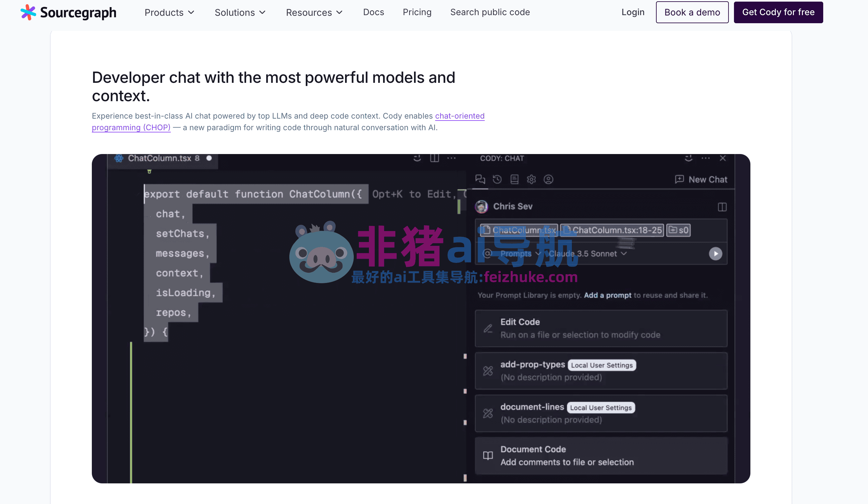Click the @ mention icon in chat input

[487, 254]
